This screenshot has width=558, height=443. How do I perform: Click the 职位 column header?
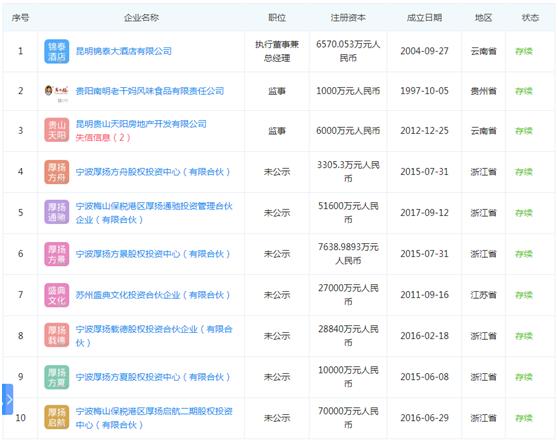click(x=277, y=18)
